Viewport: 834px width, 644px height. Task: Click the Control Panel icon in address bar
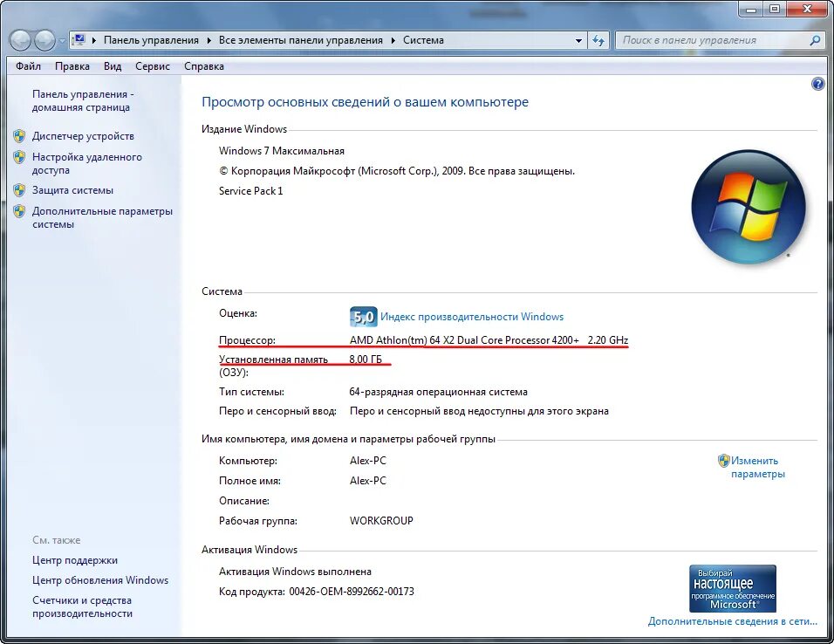79,40
